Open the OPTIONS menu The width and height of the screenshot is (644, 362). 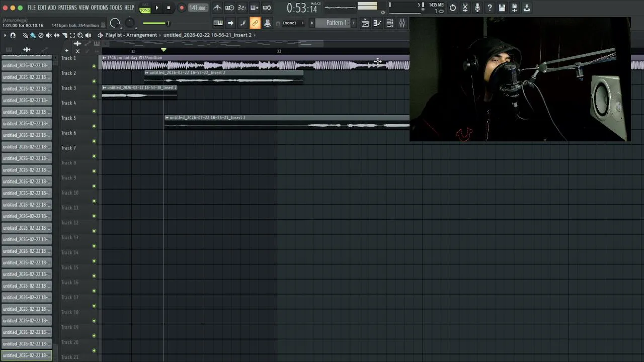click(x=99, y=8)
